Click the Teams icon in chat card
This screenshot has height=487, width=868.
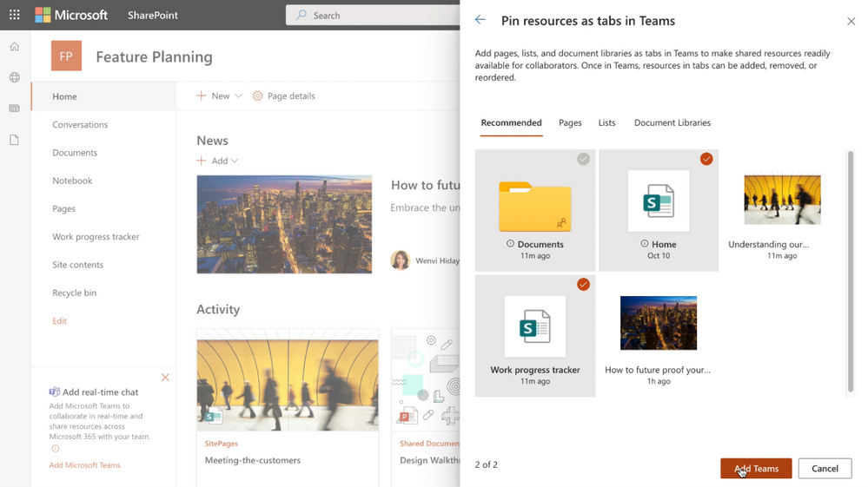tap(54, 392)
